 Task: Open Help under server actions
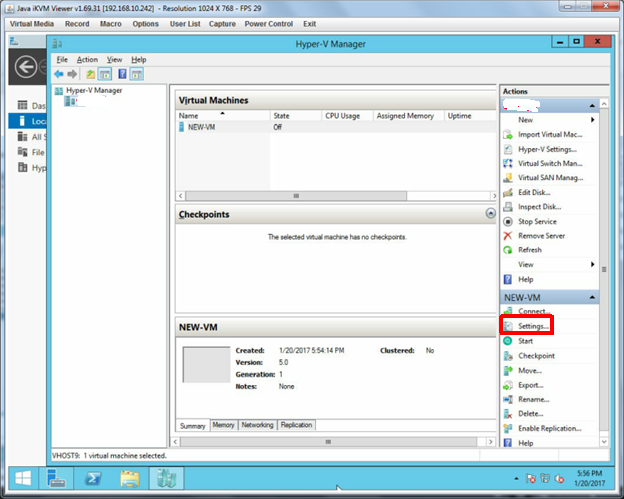tap(525, 279)
